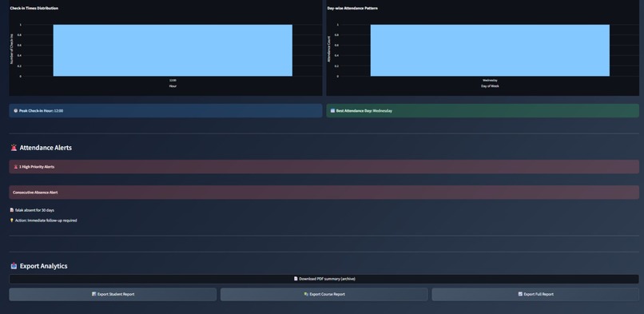The image size is (644, 314).
Task: Click the Export Analytics heading
Action: click(43, 266)
